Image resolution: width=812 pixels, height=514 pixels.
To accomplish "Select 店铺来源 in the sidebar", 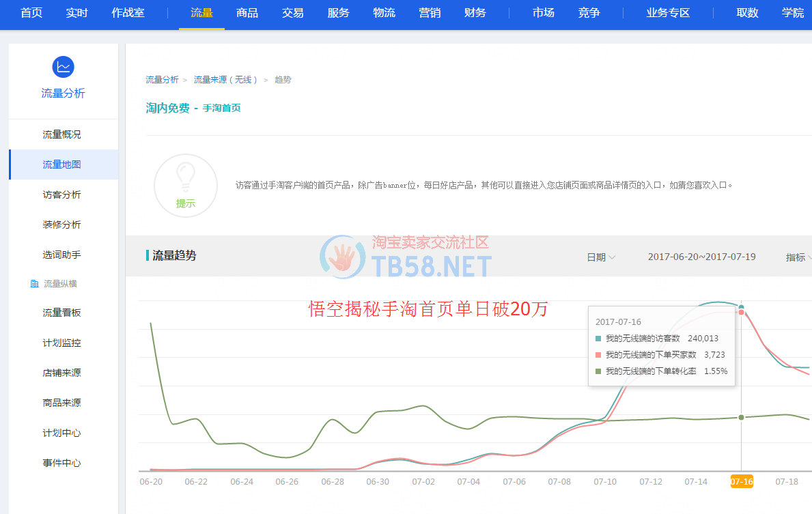I will pyautogui.click(x=61, y=373).
